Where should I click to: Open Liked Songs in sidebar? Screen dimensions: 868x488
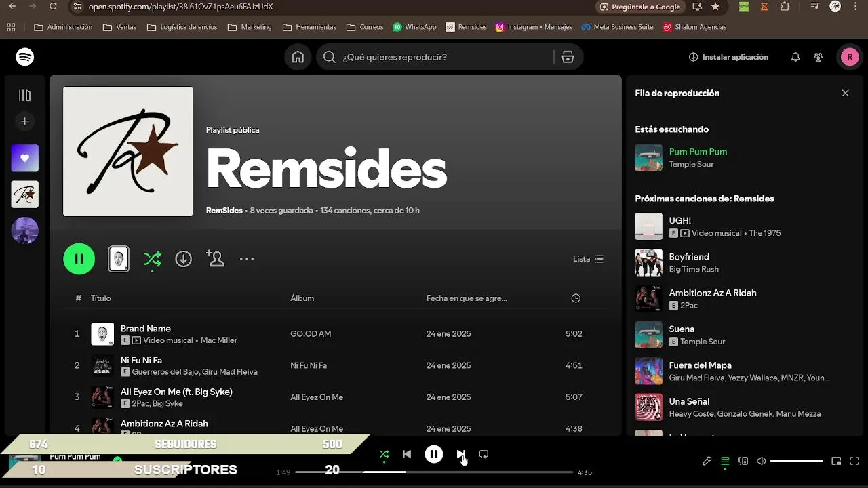pyautogui.click(x=25, y=158)
